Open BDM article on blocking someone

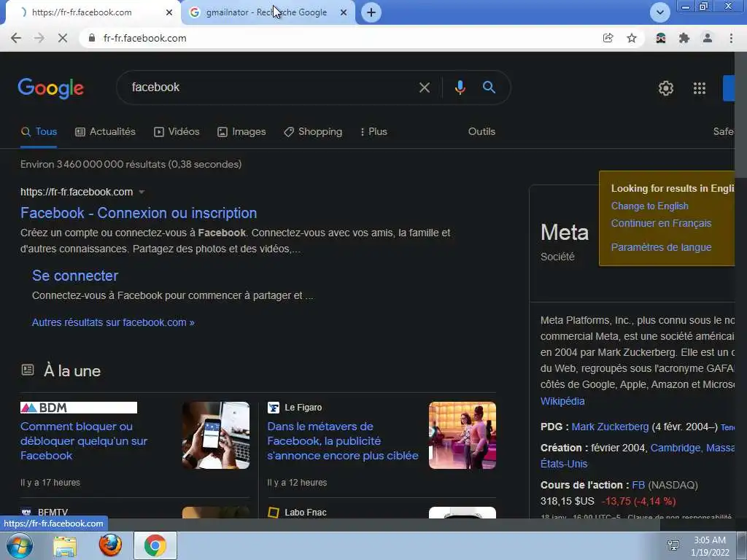point(84,441)
